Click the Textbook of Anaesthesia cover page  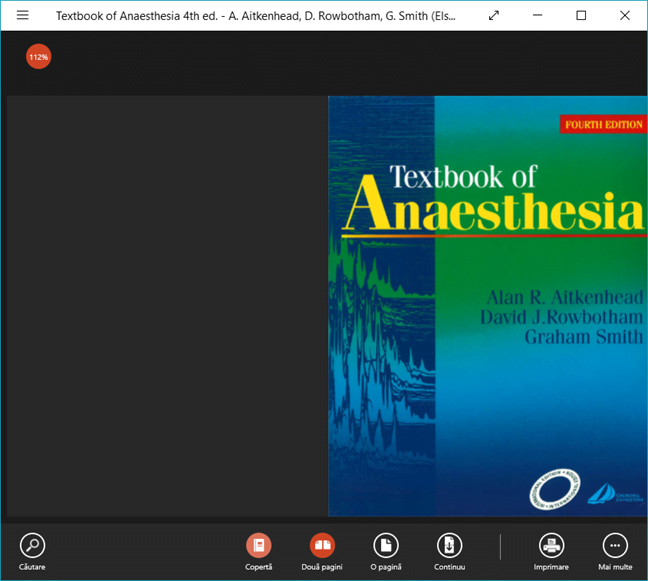488,306
